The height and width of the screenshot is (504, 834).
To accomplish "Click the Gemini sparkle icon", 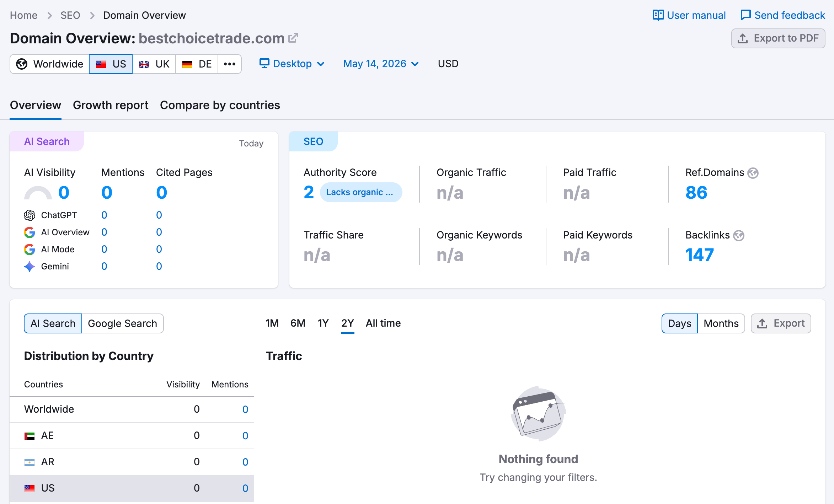I will 30,267.
